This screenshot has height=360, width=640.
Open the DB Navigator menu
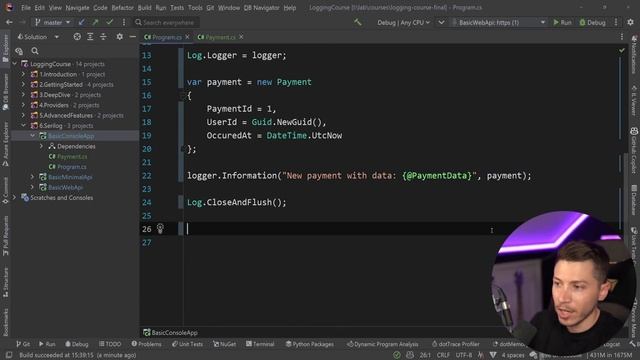[x=261, y=8]
